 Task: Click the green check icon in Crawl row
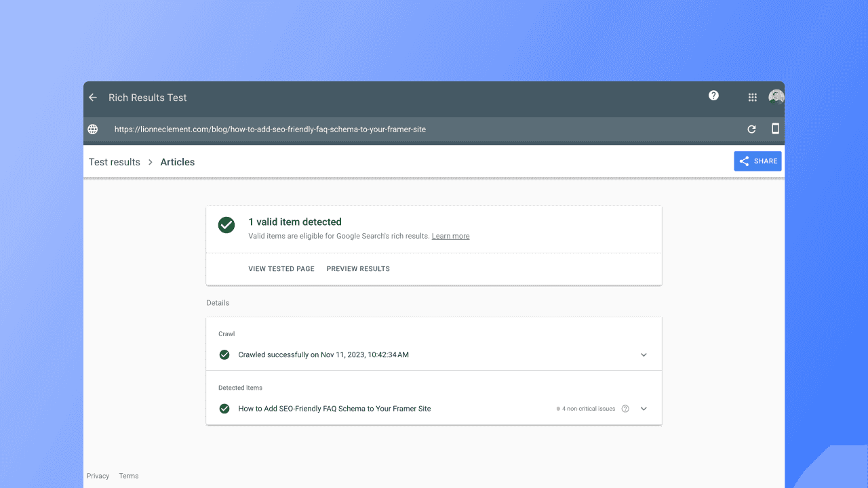(x=224, y=354)
